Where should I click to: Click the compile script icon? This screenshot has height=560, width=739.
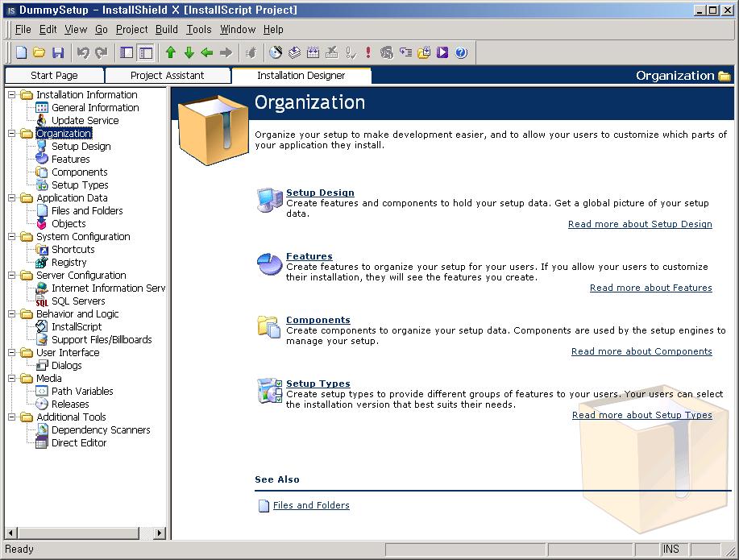(313, 52)
